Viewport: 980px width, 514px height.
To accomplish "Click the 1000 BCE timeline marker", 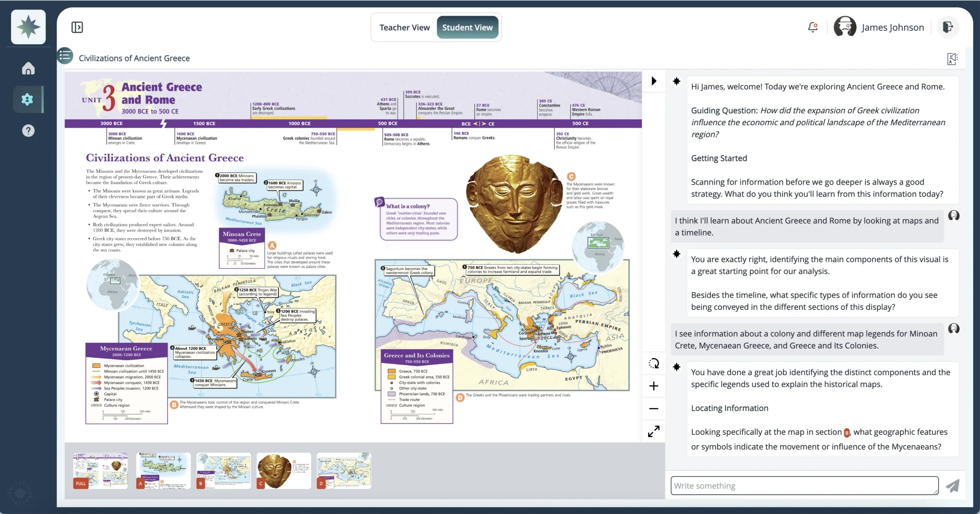I will (x=299, y=123).
